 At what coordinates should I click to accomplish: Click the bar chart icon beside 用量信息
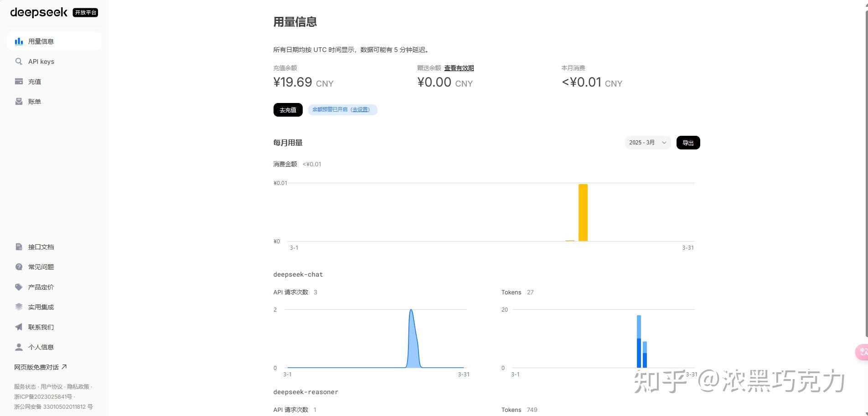(x=19, y=41)
